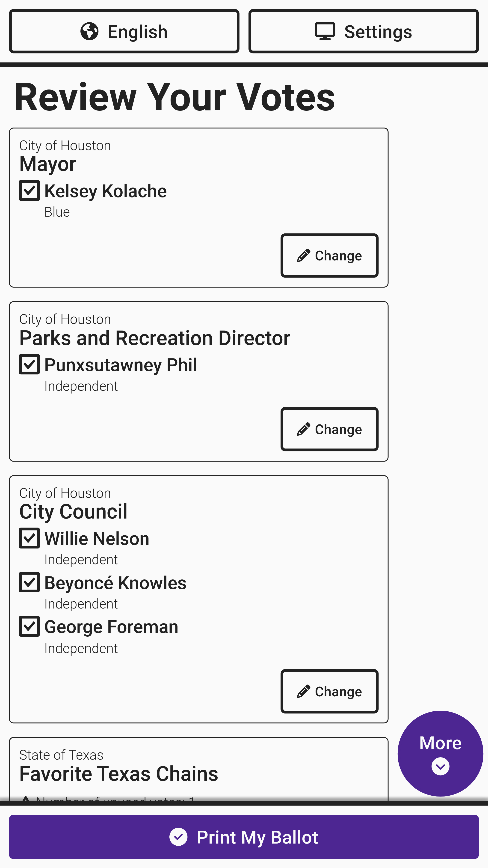
Task: Click the Parks and Recreation Director title
Action: tap(155, 338)
